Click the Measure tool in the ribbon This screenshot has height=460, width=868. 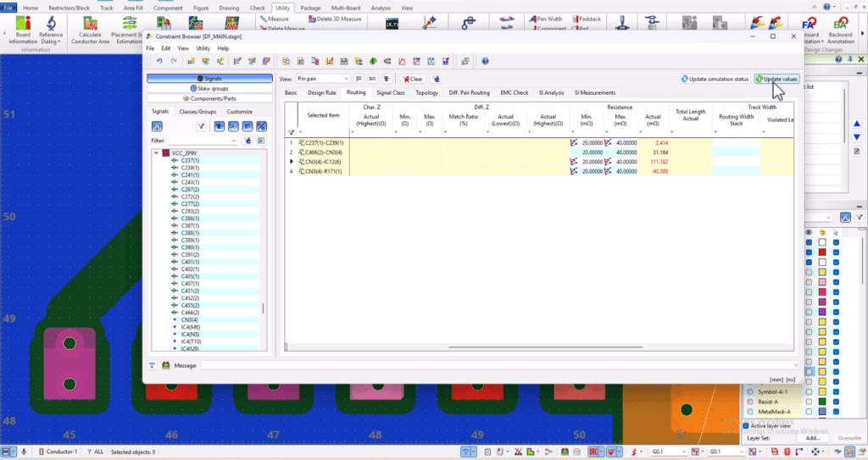pos(275,19)
